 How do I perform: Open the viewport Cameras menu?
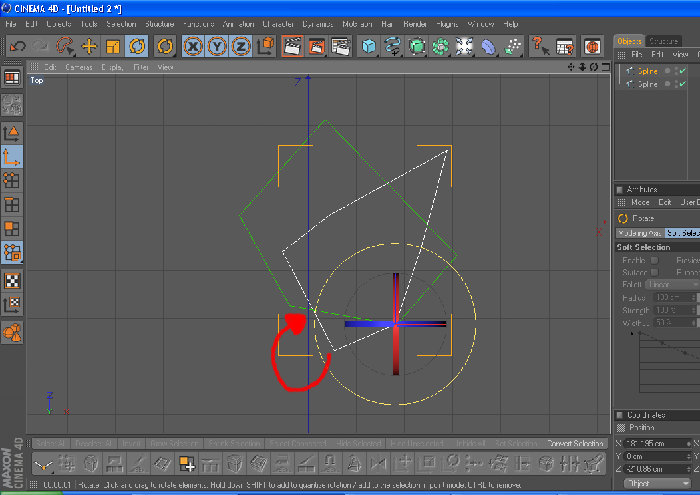tap(79, 67)
